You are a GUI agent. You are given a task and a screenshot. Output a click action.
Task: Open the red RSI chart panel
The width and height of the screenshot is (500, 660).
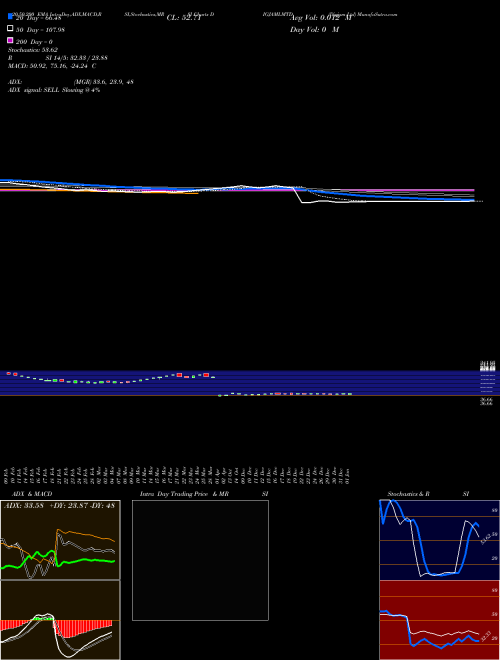(x=439, y=620)
